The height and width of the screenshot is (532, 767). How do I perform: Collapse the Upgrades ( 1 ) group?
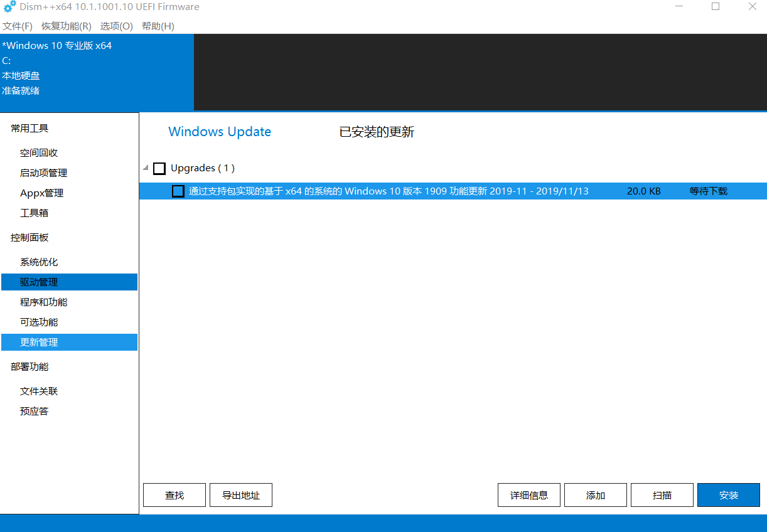[x=145, y=168]
